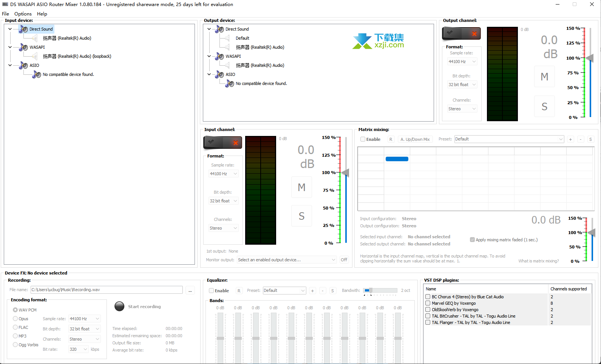Open input channel sample rate dropdown
The height and width of the screenshot is (364, 601).
tap(223, 174)
